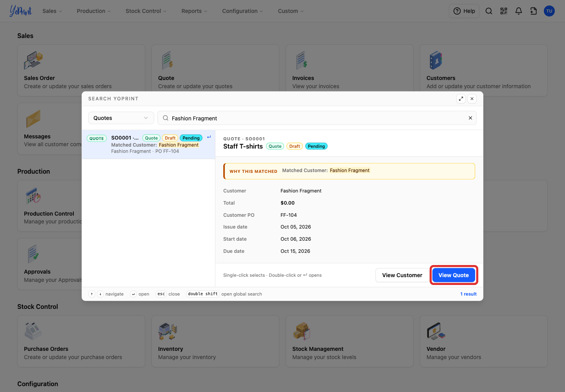This screenshot has height=392, width=565.
Task: Open the Vendor card icon
Action: (436, 331)
